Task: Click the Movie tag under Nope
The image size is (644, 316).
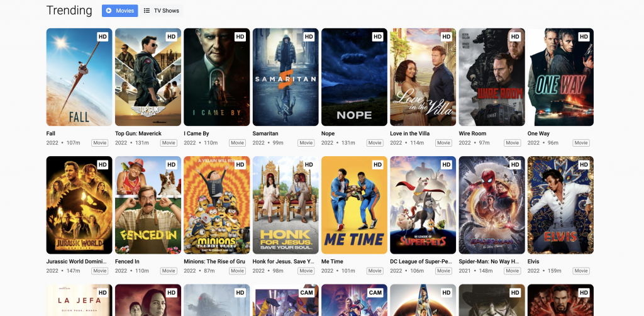Action: click(x=375, y=143)
